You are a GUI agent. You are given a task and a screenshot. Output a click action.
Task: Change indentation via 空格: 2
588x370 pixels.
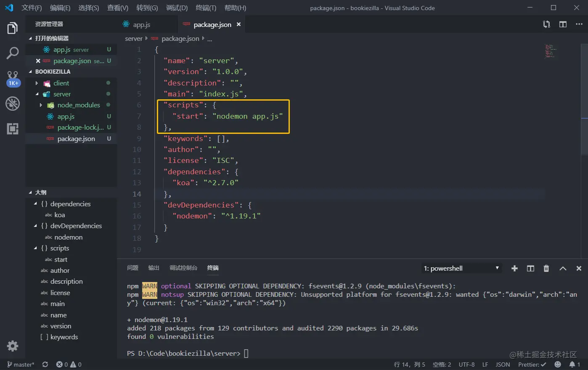442,365
